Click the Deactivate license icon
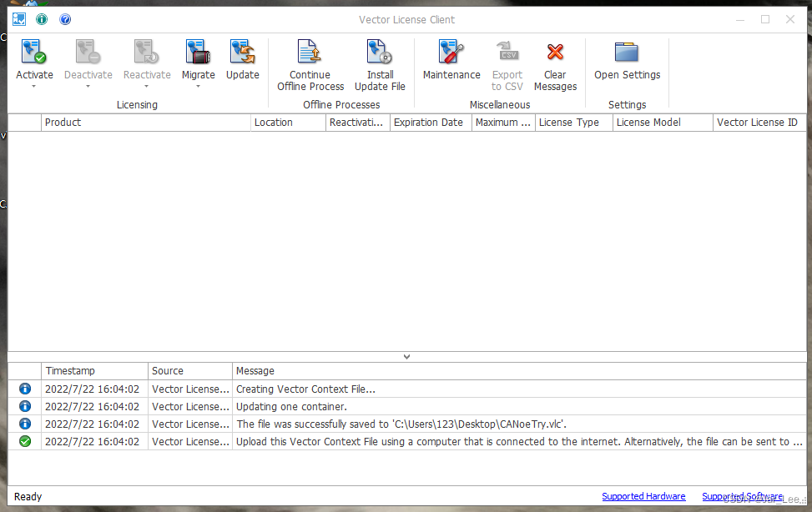 (88, 52)
